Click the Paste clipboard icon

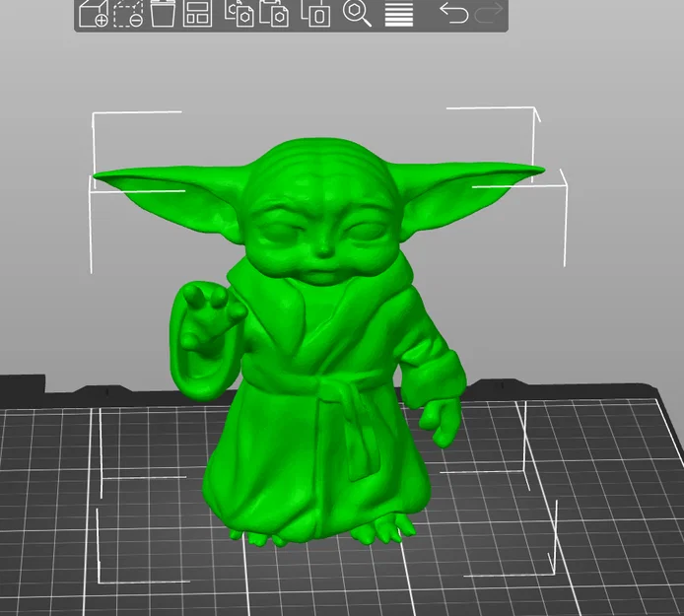point(274,14)
